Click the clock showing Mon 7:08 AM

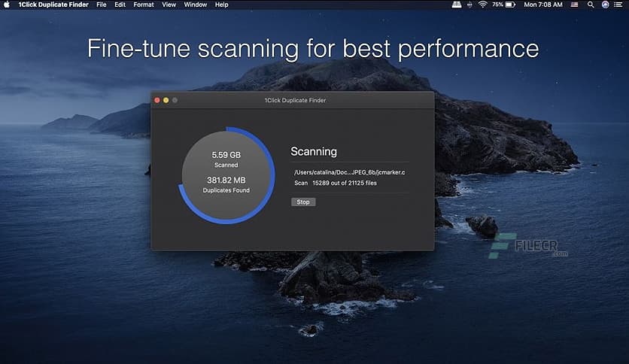pos(543,5)
